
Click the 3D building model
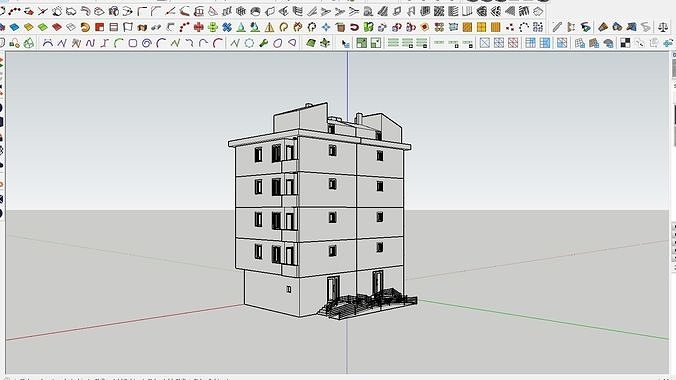pyautogui.click(x=321, y=211)
